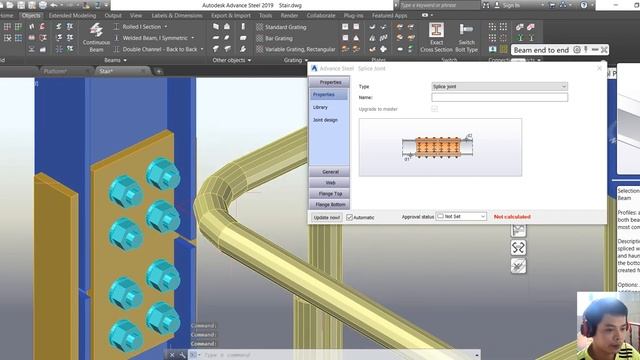
Task: Open the Extended Modeling ribbon tab
Action: click(x=72, y=16)
